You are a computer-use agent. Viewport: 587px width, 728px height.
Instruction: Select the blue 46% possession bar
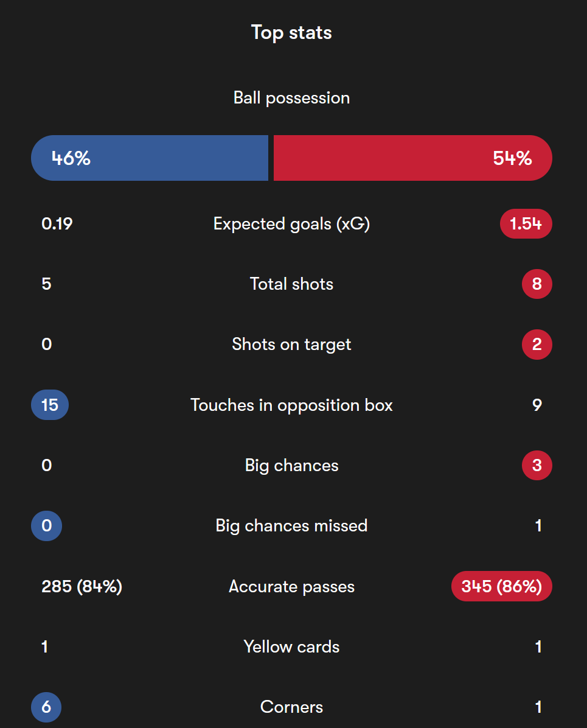click(x=150, y=158)
